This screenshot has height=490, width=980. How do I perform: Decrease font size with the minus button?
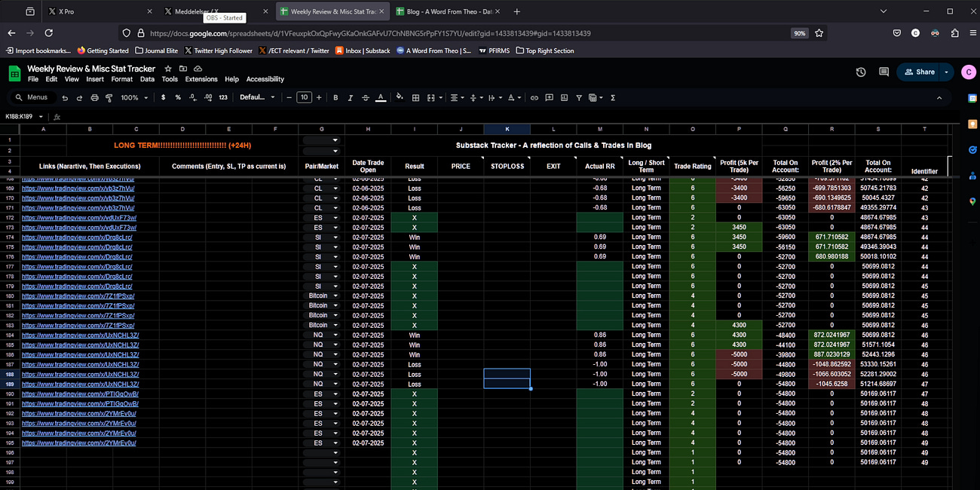[289, 97]
